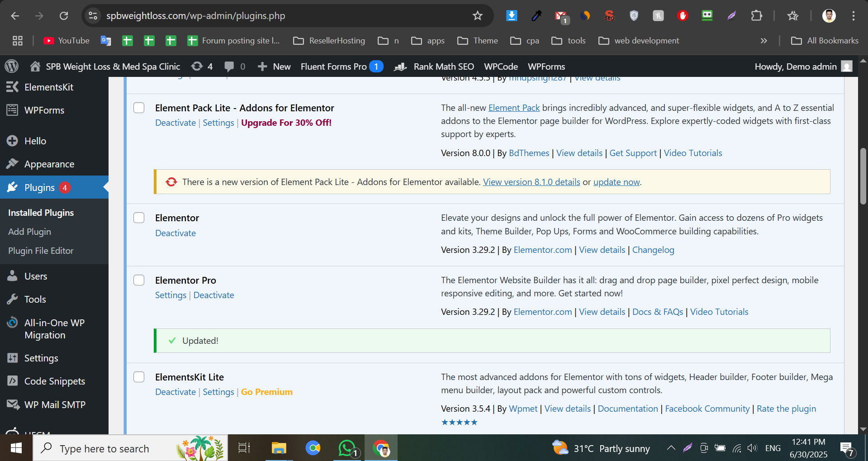Bookmark this page with the star icon

click(478, 16)
